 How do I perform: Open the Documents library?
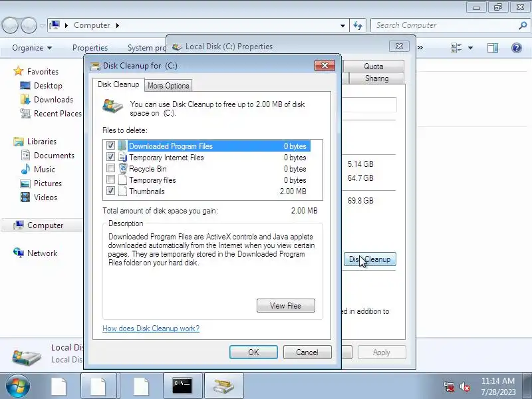pyautogui.click(x=54, y=156)
